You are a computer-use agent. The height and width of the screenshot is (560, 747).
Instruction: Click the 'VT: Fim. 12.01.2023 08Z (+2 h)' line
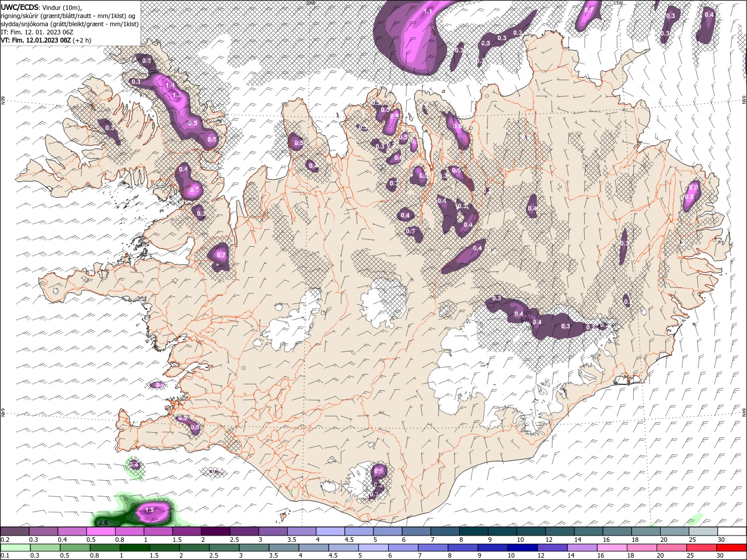46,40
